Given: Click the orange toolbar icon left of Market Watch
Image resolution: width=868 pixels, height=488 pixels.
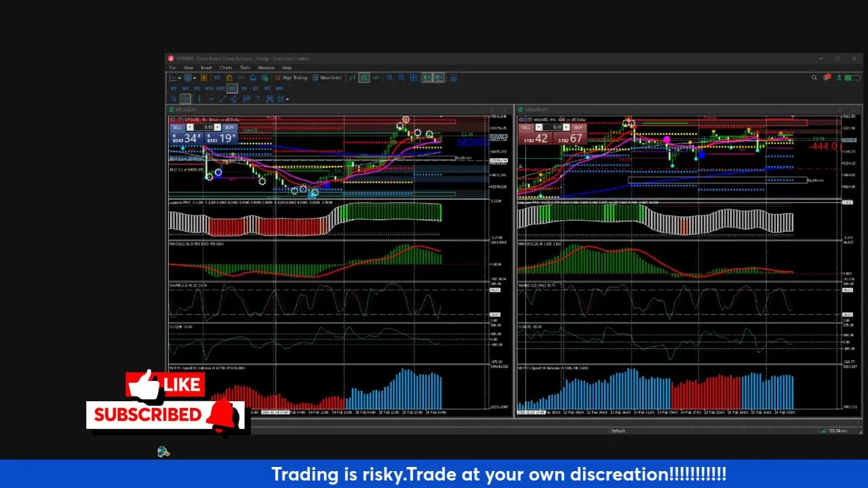Looking at the screenshot, I should (x=204, y=78).
